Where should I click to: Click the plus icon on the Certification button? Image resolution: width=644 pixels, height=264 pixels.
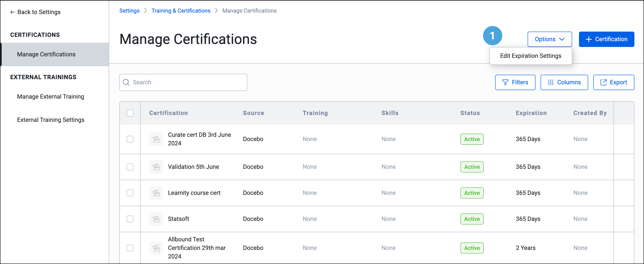click(x=589, y=39)
